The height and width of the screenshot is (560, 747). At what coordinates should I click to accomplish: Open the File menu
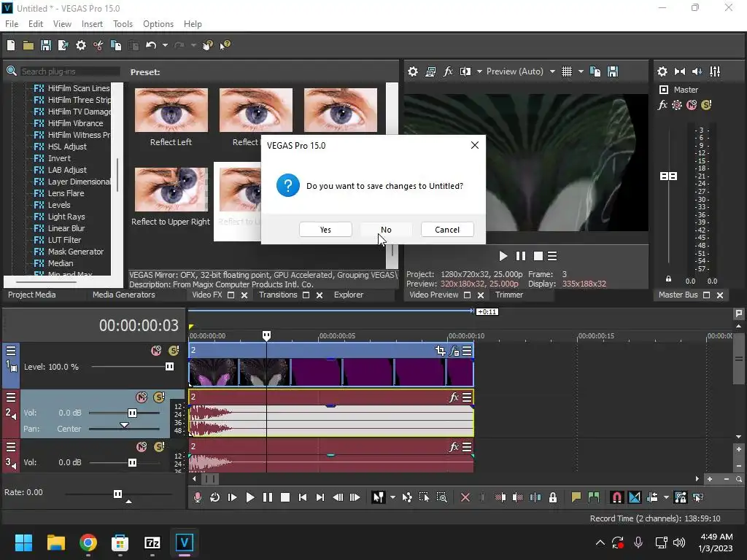click(12, 24)
